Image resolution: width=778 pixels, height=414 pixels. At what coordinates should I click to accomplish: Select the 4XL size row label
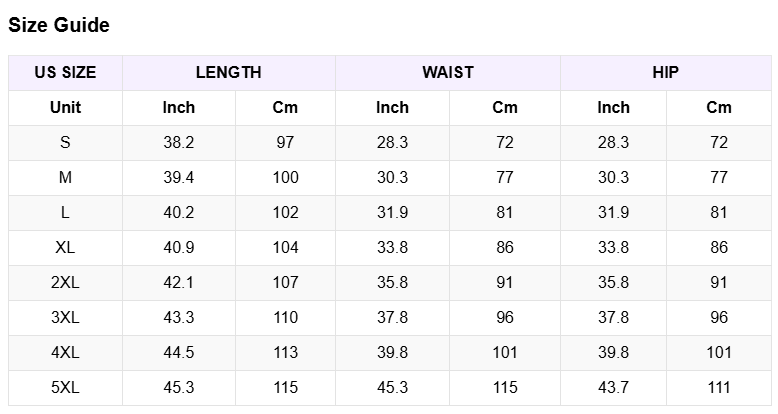[65, 352]
